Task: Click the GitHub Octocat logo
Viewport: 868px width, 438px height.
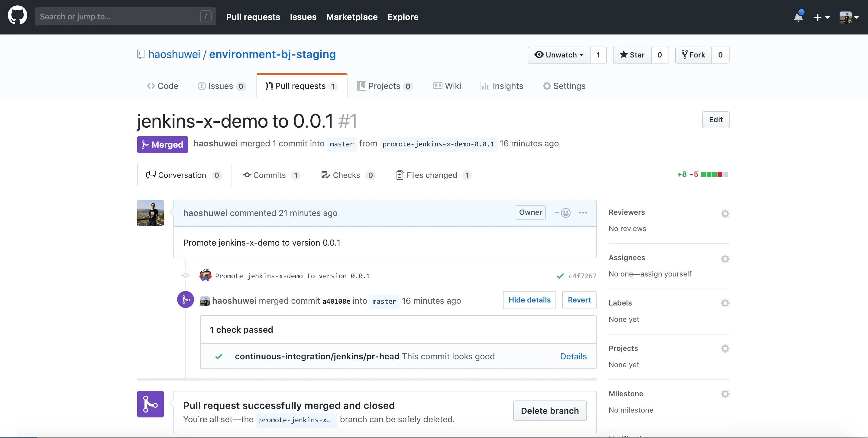Action: [x=18, y=15]
